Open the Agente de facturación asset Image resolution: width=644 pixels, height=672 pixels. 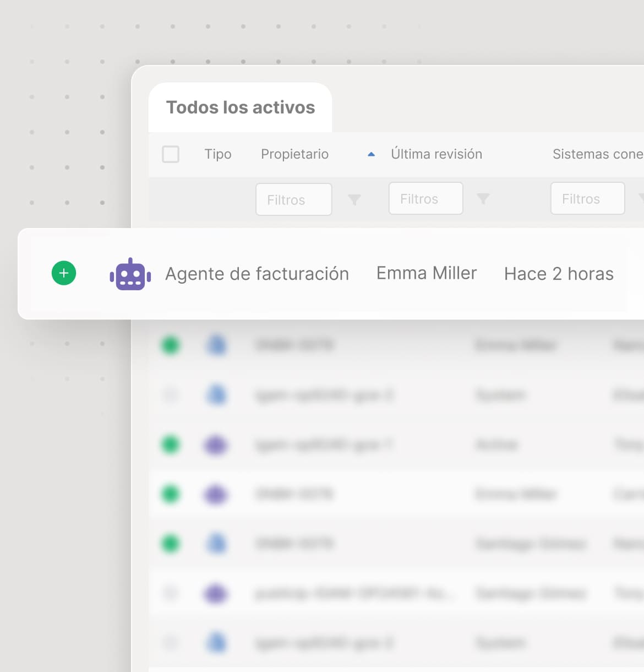click(x=257, y=274)
